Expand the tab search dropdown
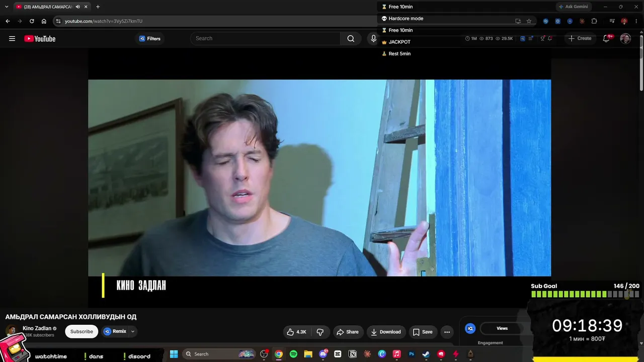 [7, 7]
